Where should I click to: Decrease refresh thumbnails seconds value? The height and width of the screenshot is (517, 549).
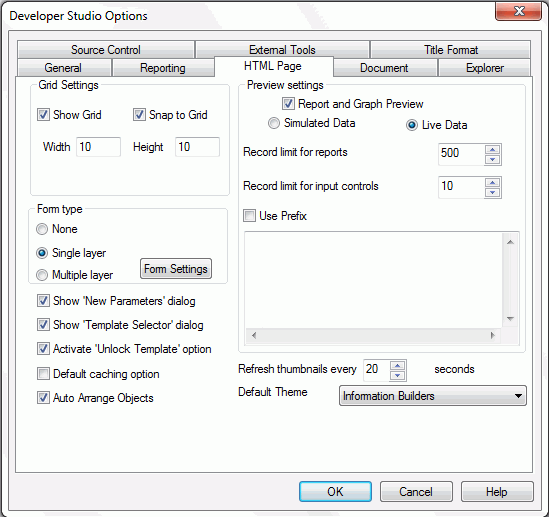[397, 376]
